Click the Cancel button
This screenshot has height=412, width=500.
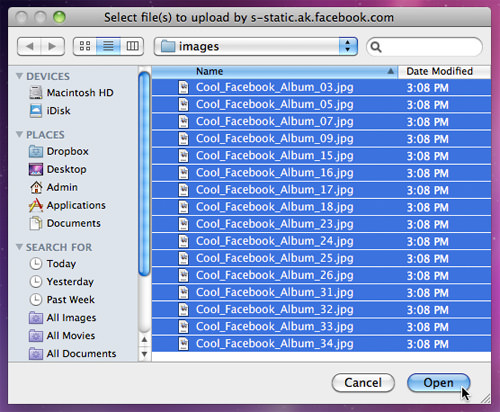363,383
